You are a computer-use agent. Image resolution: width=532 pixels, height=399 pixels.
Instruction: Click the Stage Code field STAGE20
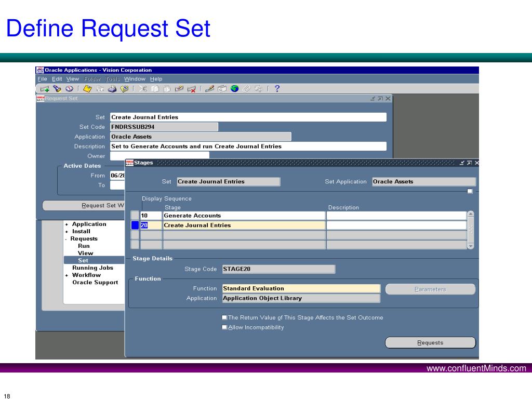pos(278,269)
